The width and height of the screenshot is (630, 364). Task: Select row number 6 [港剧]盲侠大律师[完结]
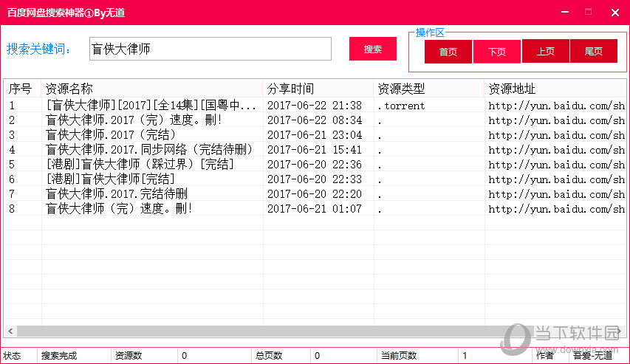pos(315,179)
